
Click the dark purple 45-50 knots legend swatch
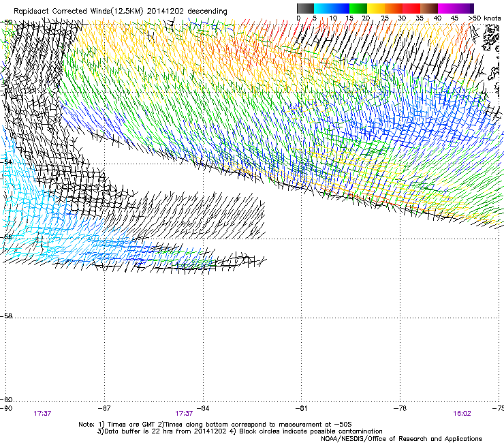coord(464,8)
